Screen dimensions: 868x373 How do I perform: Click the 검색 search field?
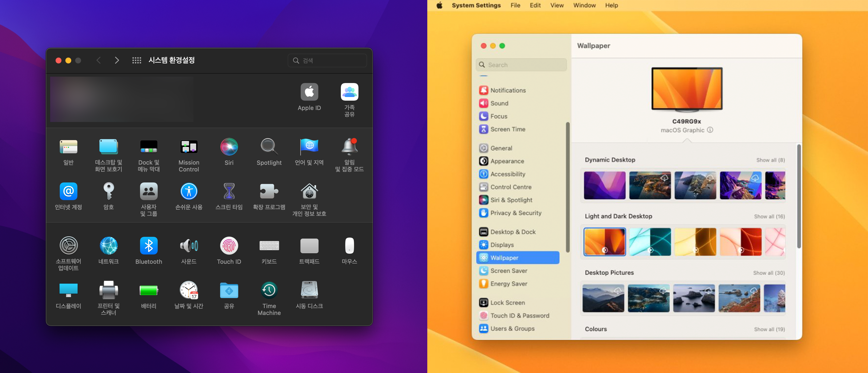[x=327, y=60]
